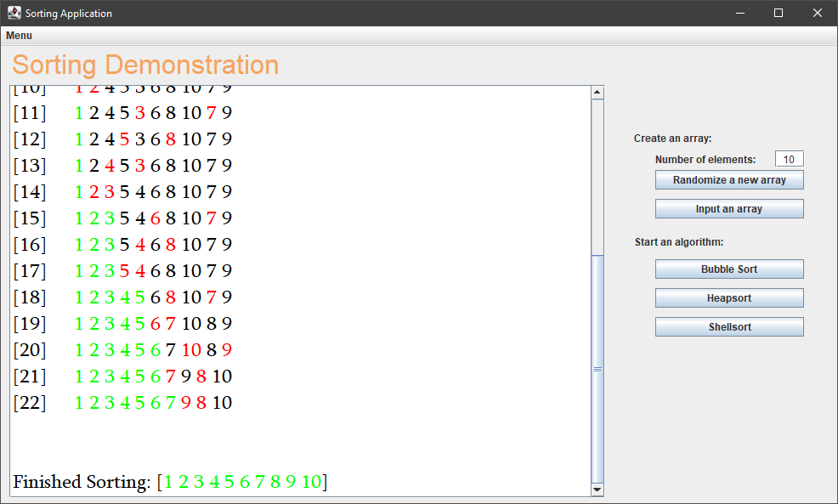Start the Bubble Sort algorithm
Screen dimensions: 838x504
tap(729, 269)
